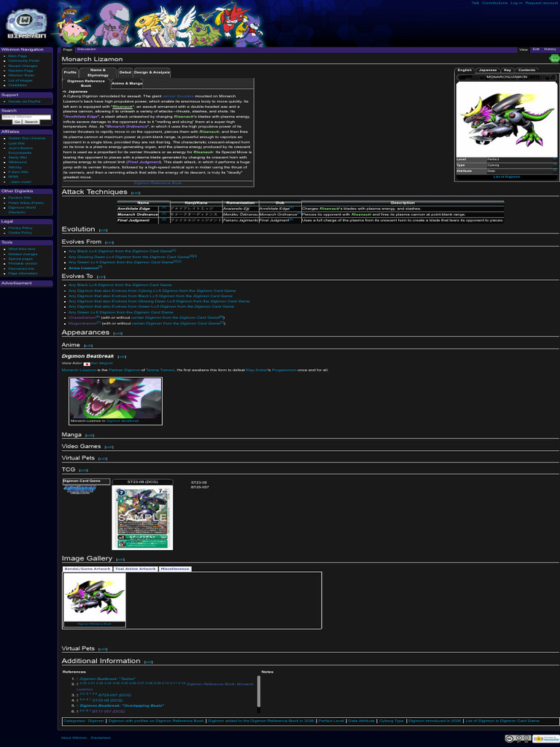
Task: Open the History tab
Action: click(x=550, y=49)
